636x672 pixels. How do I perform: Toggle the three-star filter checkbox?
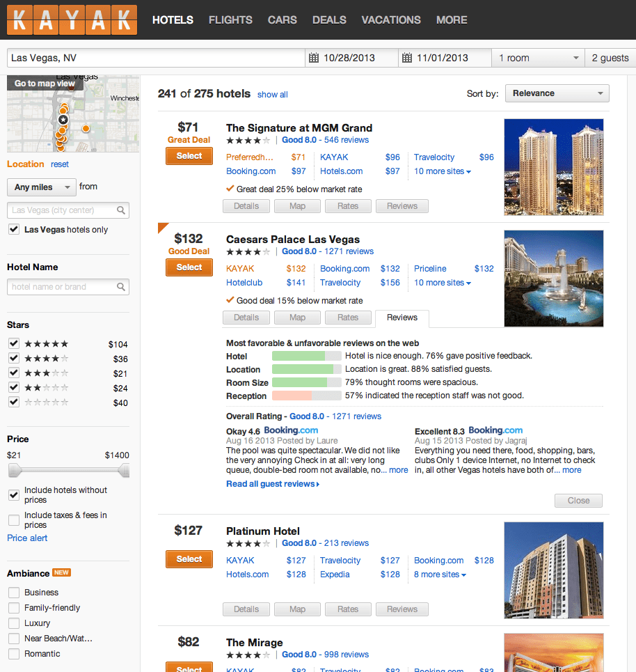[14, 373]
